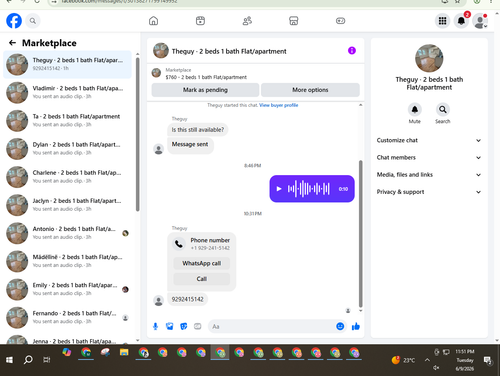The width and height of the screenshot is (500, 376).
Task: Open the Charlene conversation
Action: pos(67,177)
